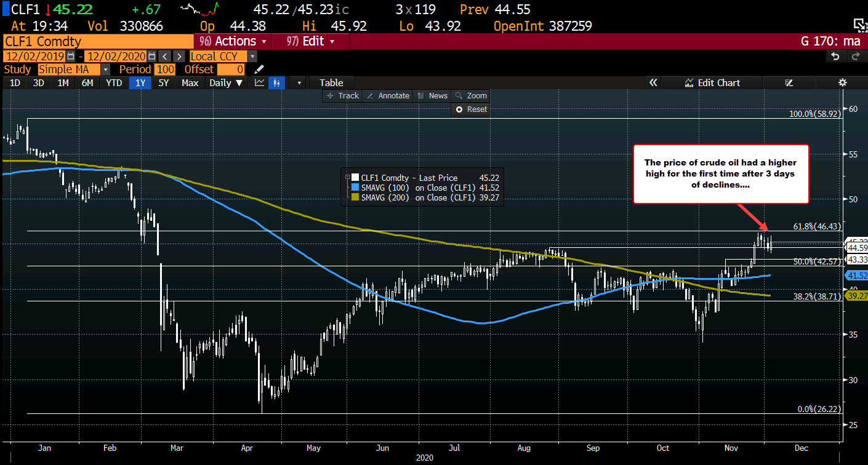Image resolution: width=868 pixels, height=465 pixels.
Task: Click the CLF1 Comdty security field
Action: point(97,41)
